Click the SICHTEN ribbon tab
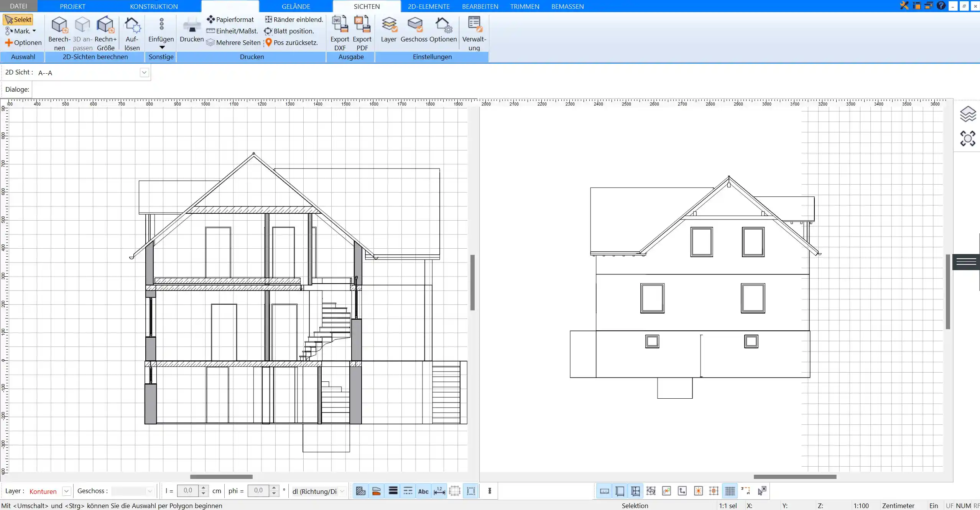 point(366,6)
